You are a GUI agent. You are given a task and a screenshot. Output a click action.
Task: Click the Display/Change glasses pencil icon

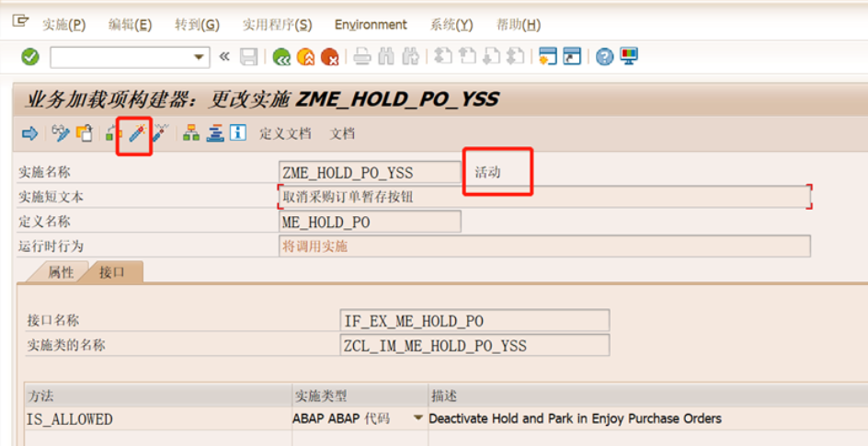(x=61, y=133)
